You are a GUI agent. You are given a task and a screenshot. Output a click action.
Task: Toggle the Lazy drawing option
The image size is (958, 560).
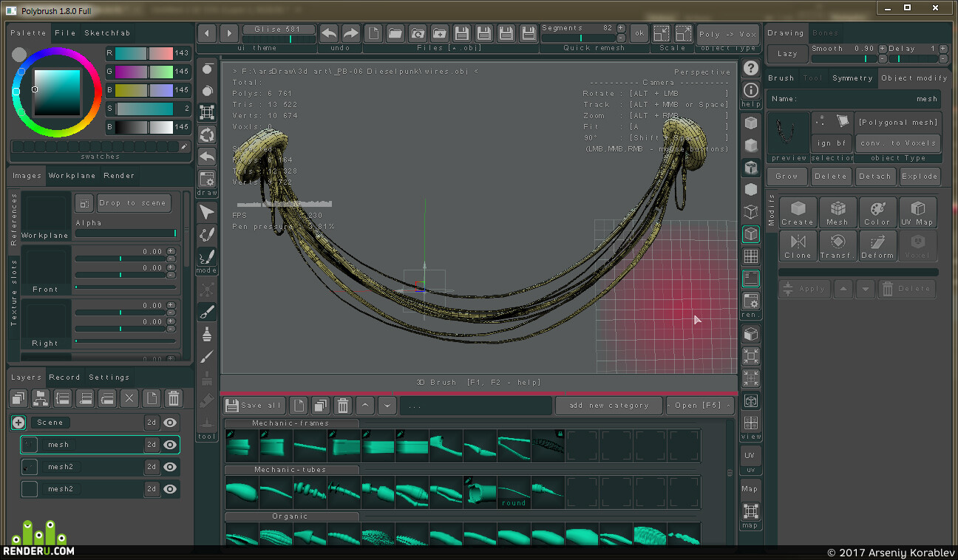(x=787, y=54)
